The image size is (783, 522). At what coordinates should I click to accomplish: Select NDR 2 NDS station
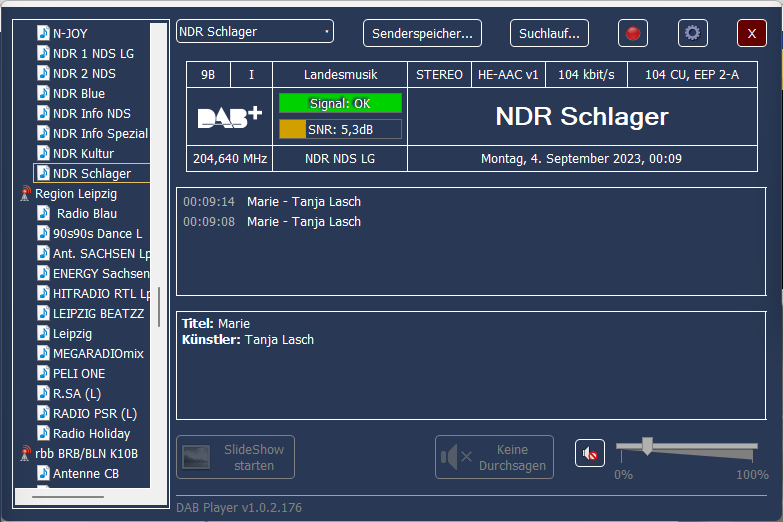tap(84, 73)
